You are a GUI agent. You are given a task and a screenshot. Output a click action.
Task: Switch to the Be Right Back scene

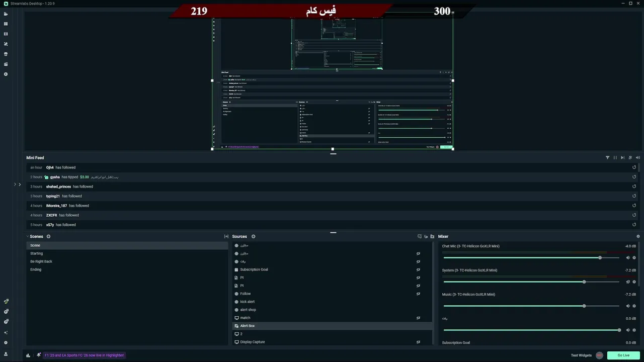click(x=127, y=261)
